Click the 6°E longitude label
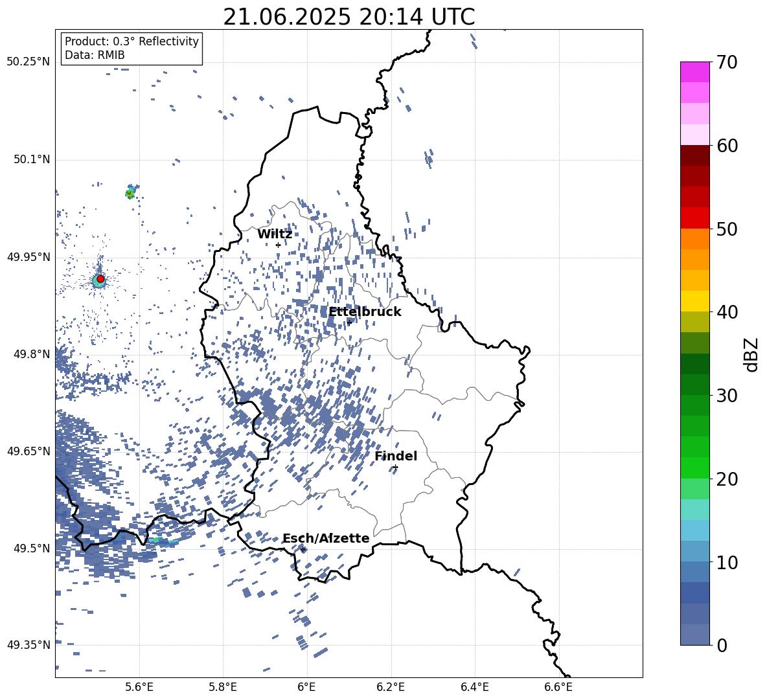Image resolution: width=767 pixels, height=700 pixels. click(x=306, y=687)
